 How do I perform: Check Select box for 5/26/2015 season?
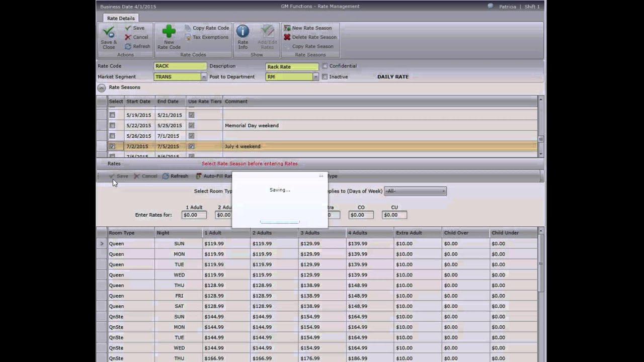[x=112, y=136]
